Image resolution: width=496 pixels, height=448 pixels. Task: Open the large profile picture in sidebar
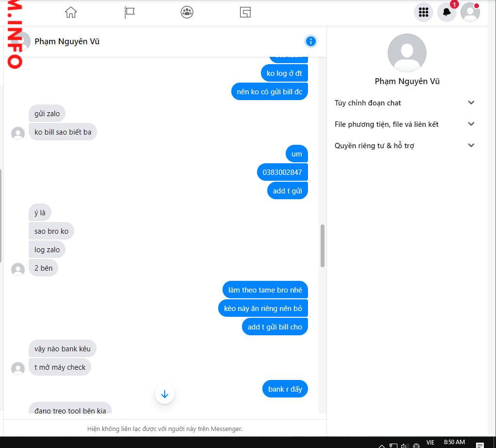(407, 53)
